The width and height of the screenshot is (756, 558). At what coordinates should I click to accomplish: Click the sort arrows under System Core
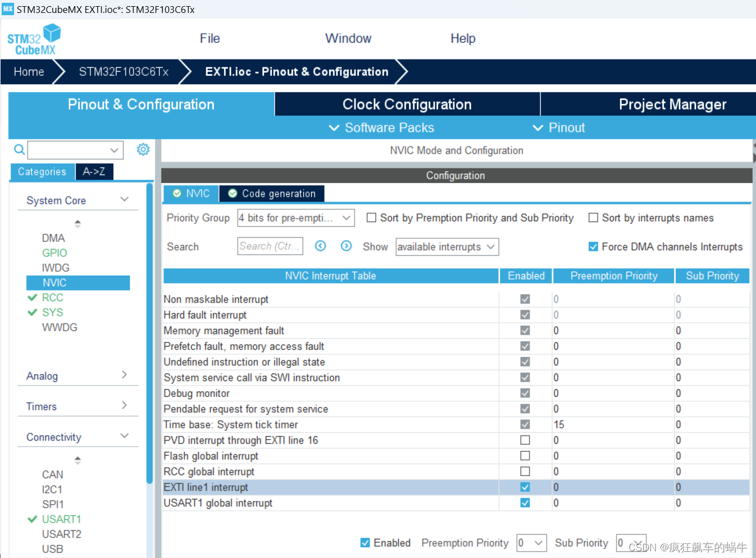pyautogui.click(x=78, y=223)
